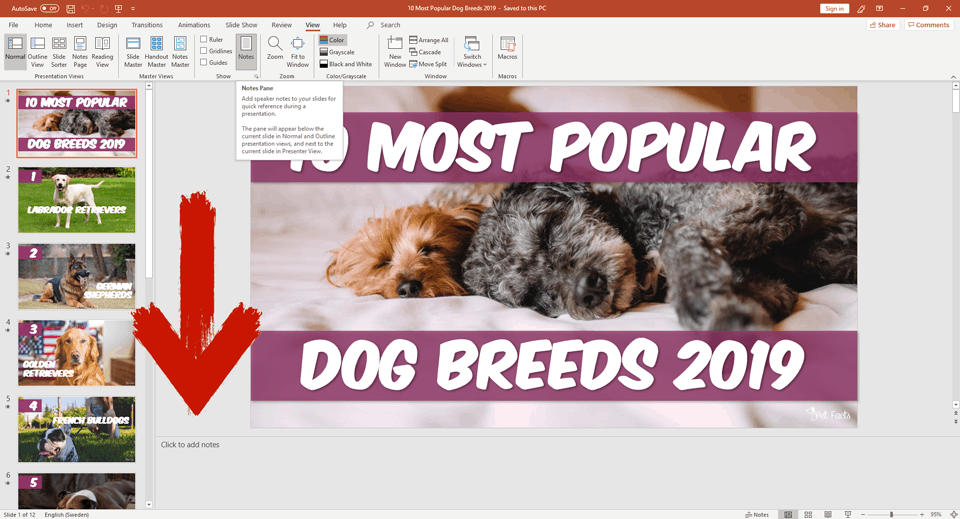Select slide 5 French Bulldogs thumbnail

coord(77,430)
